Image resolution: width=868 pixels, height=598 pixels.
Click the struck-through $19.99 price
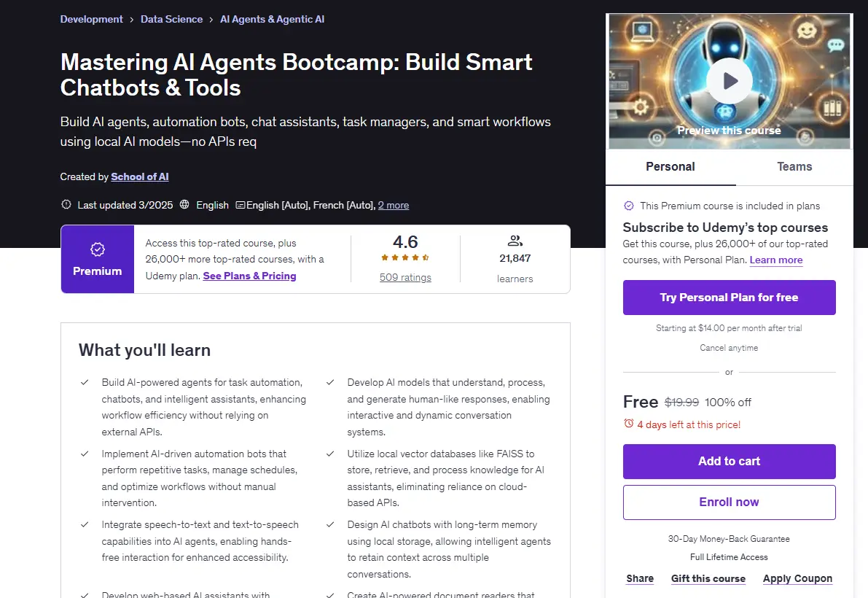681,403
